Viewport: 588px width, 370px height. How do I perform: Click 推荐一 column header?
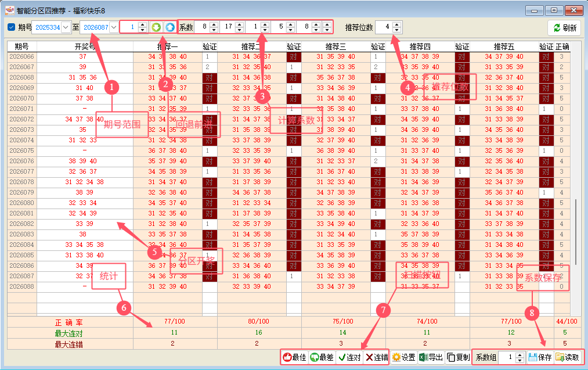(x=167, y=46)
